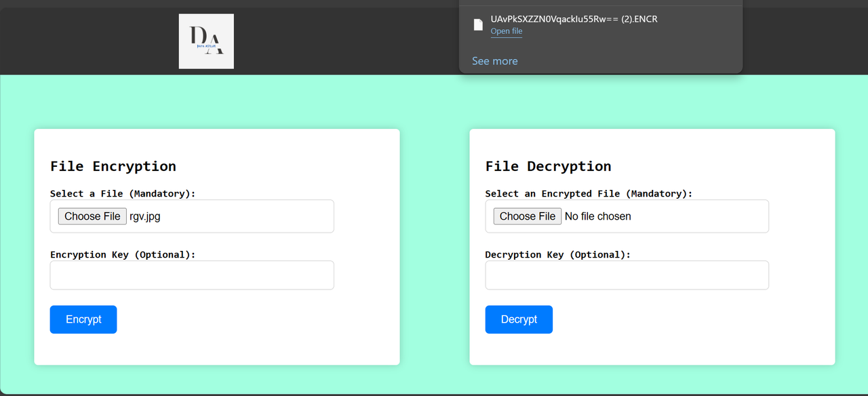Screen dimensions: 868x396
Task: Focus the Encryption Key input field
Action: pos(192,275)
